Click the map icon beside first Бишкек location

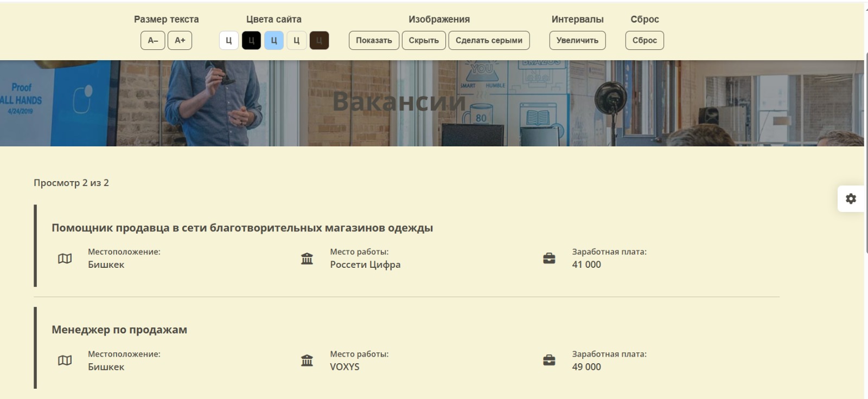65,259
